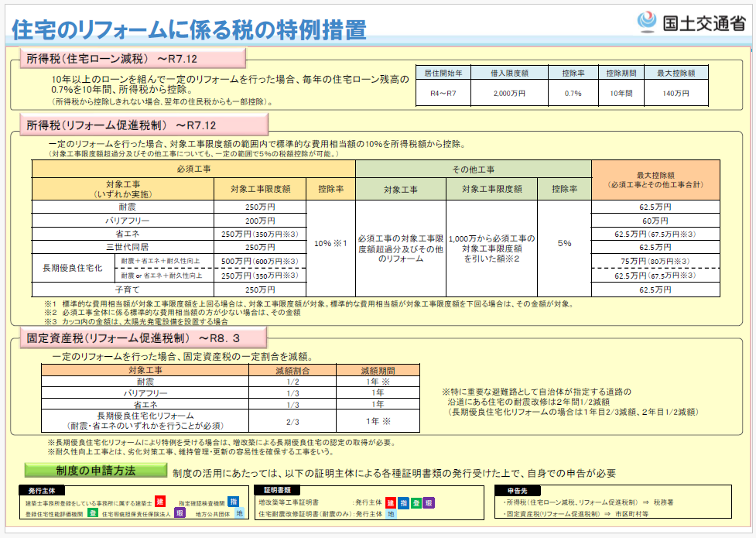
Task: Click the 2,000万円 loan limit cell
Action: pyautogui.click(x=510, y=93)
